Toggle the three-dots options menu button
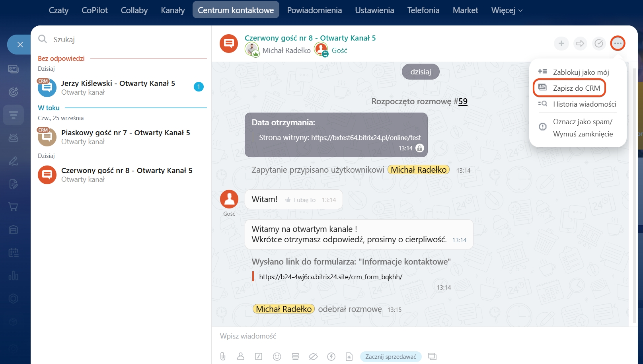The height and width of the screenshot is (364, 643). click(x=618, y=43)
